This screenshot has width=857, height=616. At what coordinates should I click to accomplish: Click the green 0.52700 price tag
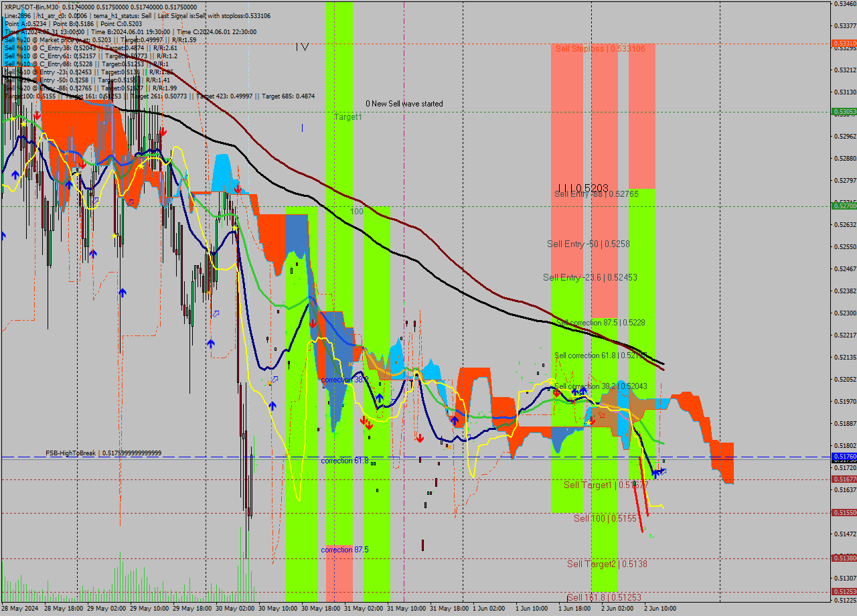(x=844, y=206)
